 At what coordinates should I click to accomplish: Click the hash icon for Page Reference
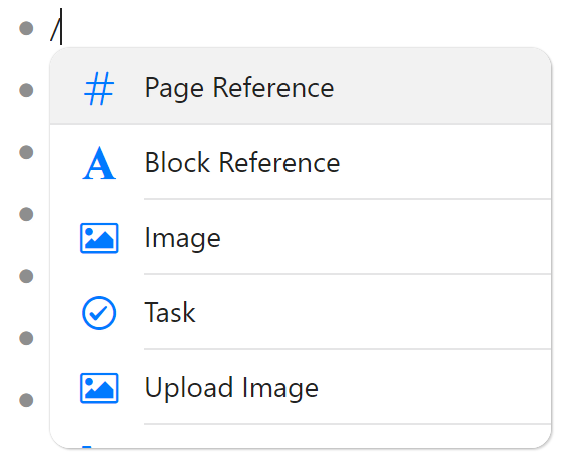tap(99, 88)
